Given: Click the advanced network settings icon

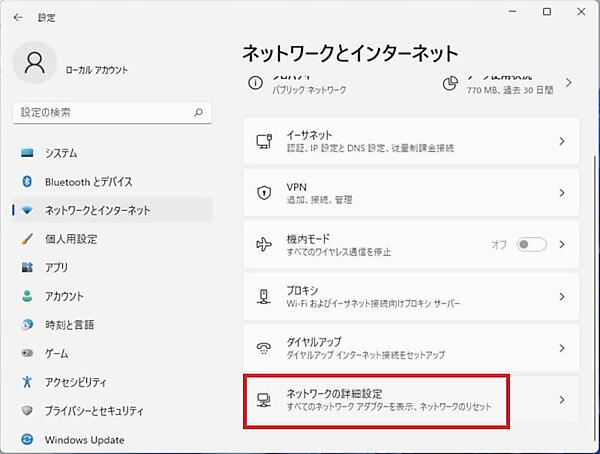Looking at the screenshot, I should [x=264, y=400].
